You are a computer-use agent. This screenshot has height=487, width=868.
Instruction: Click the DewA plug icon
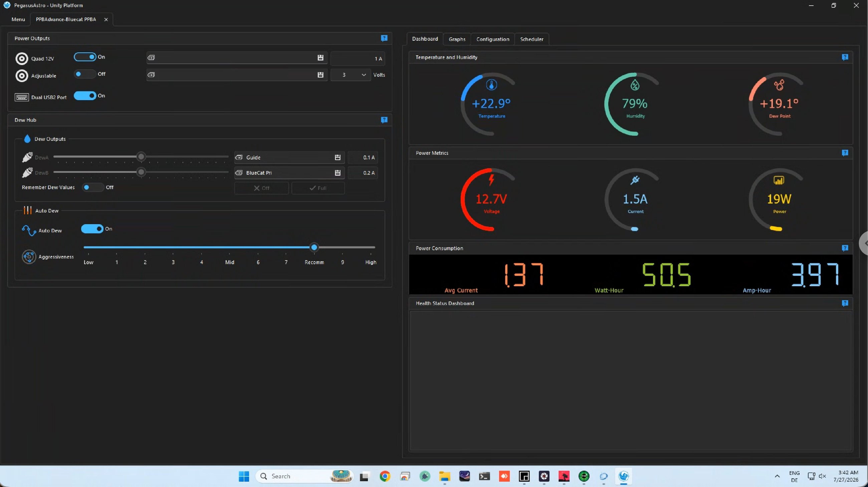point(27,157)
